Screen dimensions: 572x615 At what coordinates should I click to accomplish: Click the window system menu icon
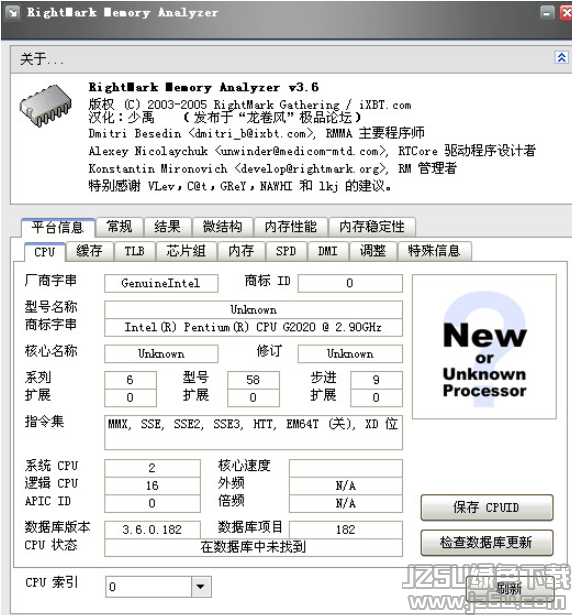(13, 13)
